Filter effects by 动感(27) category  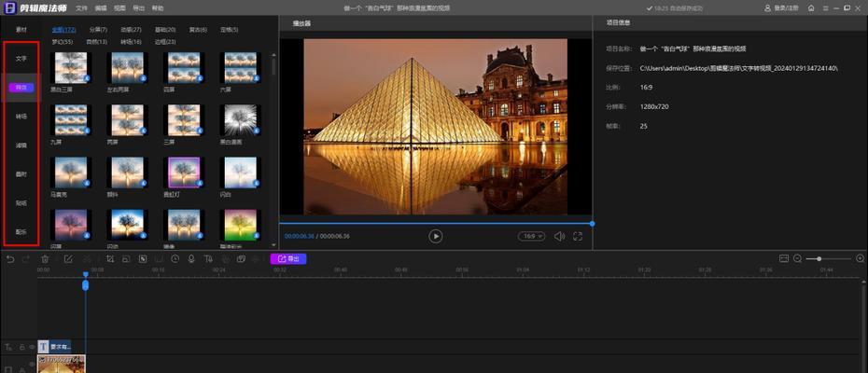tap(131, 29)
